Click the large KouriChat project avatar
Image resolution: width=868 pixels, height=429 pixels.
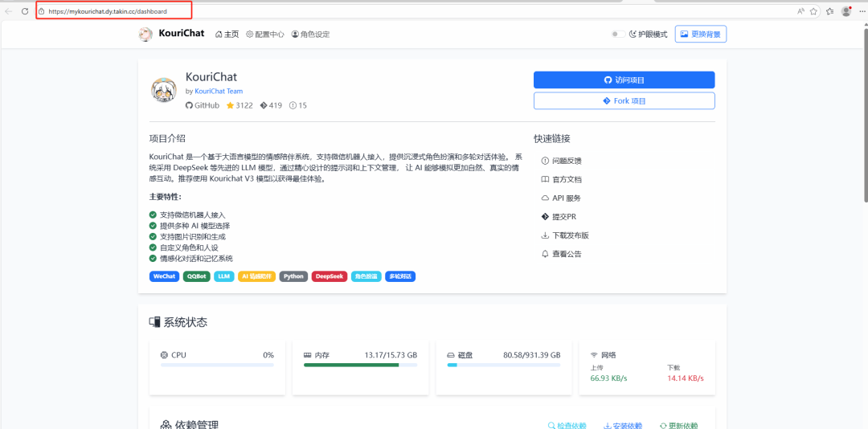tap(164, 91)
